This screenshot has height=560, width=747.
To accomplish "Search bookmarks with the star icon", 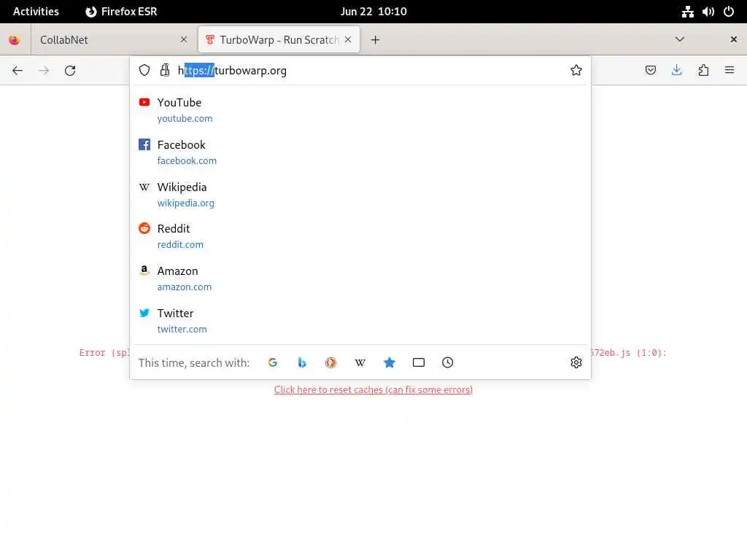I will pos(390,362).
